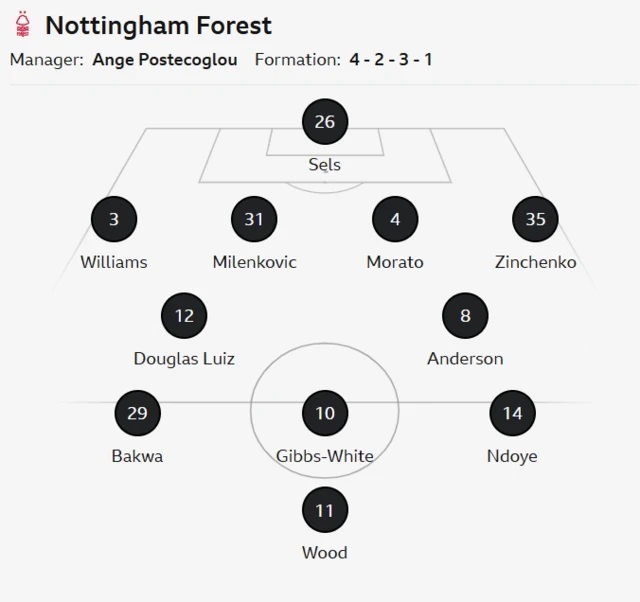Select the Douglas Luiz name label
The image size is (640, 602).
pos(184,359)
